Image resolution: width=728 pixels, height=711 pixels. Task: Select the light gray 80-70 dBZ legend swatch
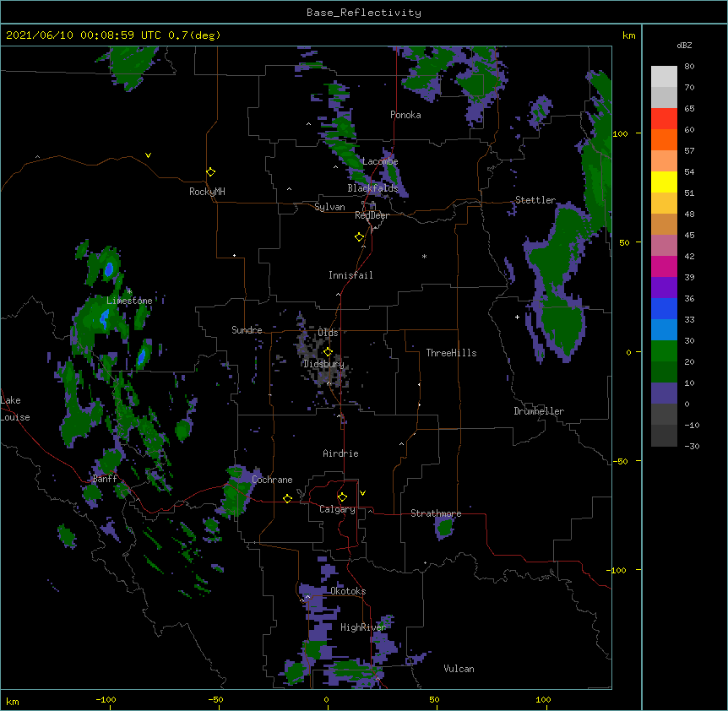point(664,77)
